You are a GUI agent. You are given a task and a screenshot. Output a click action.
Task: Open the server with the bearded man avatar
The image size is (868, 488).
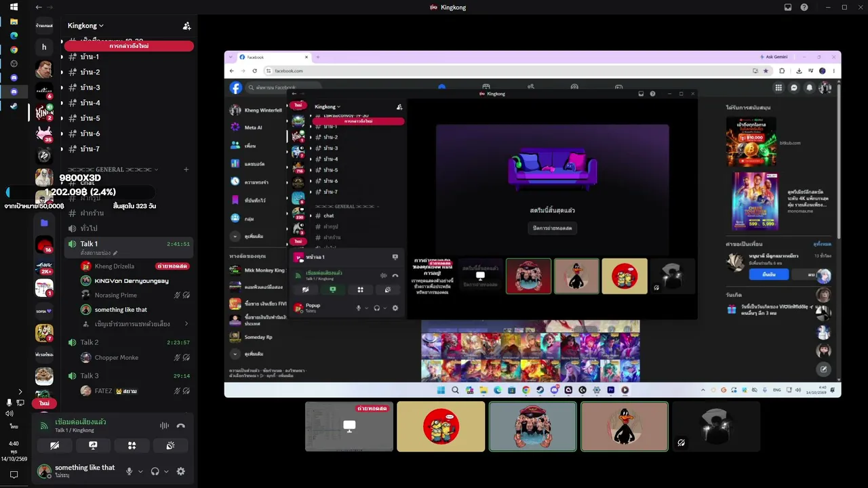pos(44,69)
